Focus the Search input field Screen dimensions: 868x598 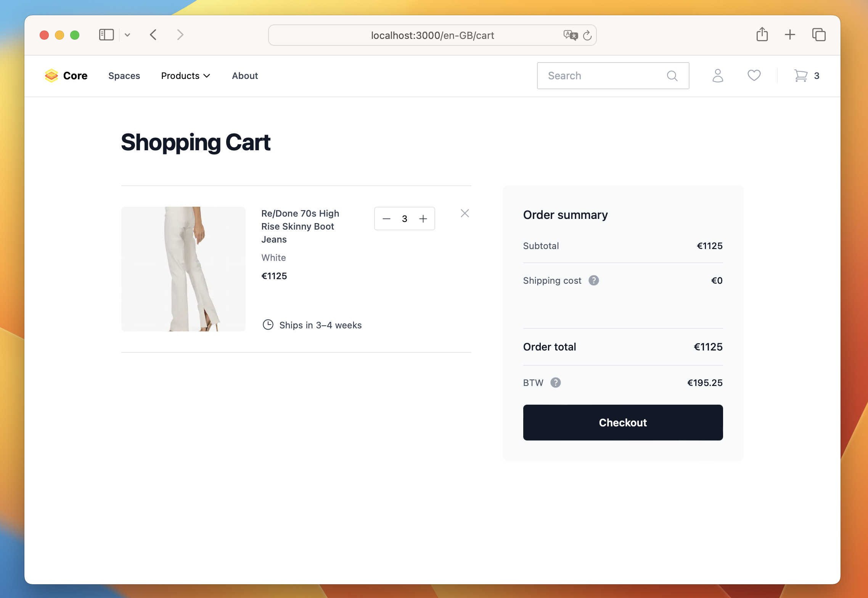point(603,76)
